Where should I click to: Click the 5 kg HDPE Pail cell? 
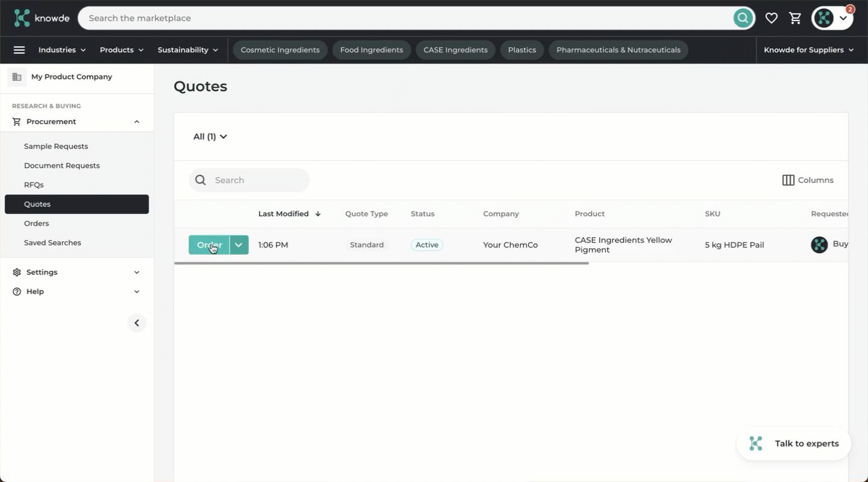pyautogui.click(x=734, y=245)
